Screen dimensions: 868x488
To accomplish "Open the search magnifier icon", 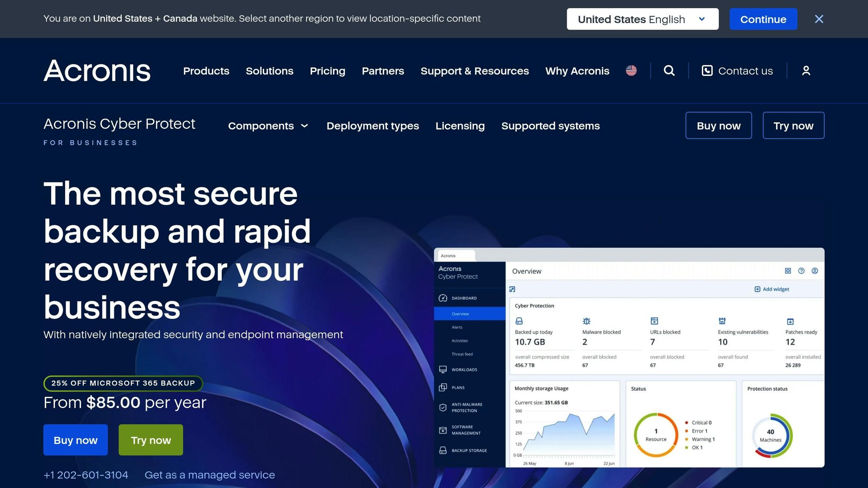I will (669, 71).
